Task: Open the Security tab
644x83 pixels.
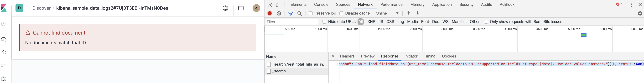Action: (466, 5)
